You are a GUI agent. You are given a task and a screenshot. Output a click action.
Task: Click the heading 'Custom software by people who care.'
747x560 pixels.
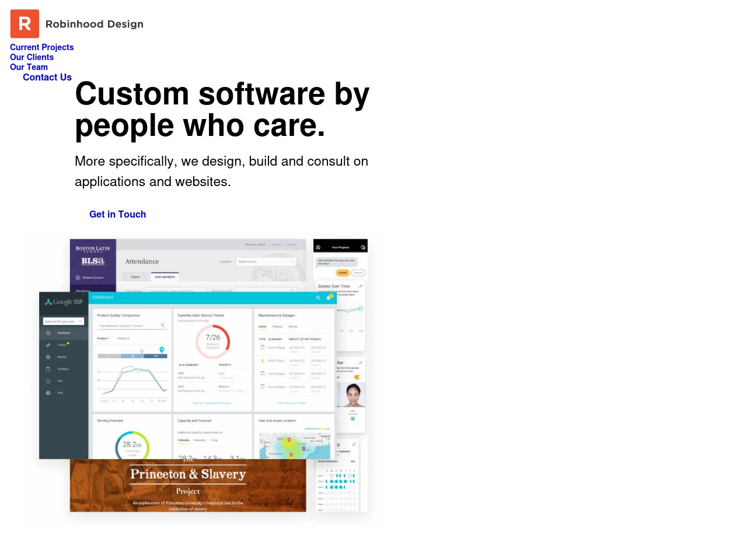(x=222, y=110)
